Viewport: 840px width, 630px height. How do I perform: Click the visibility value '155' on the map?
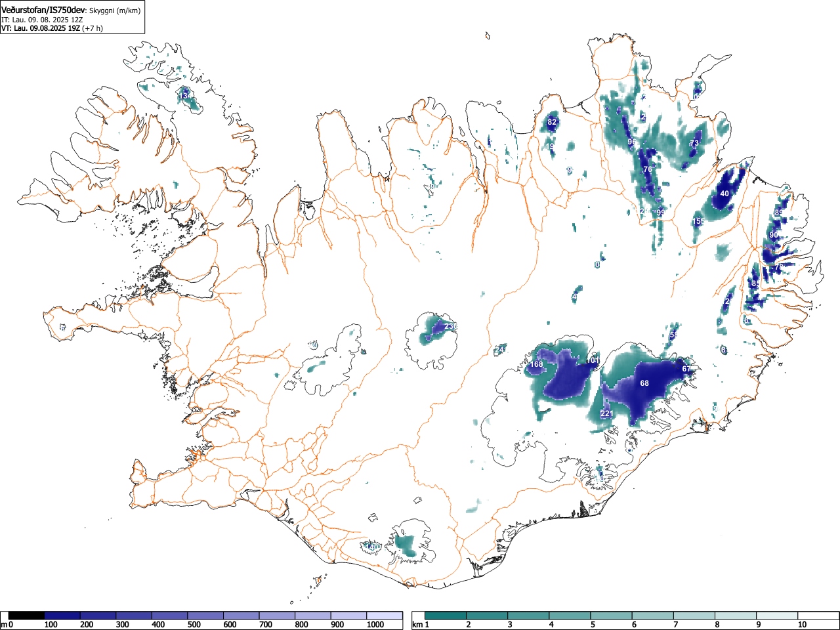point(698,222)
